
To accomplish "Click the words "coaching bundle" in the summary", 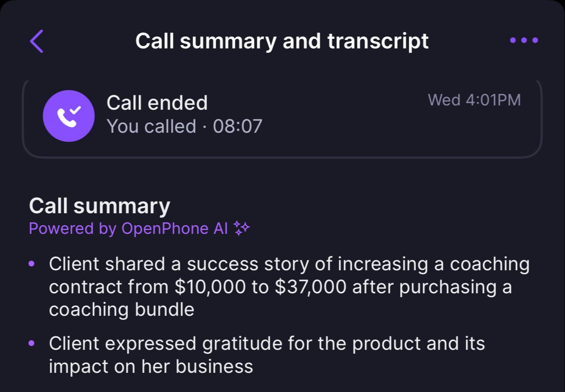I will (x=122, y=310).
